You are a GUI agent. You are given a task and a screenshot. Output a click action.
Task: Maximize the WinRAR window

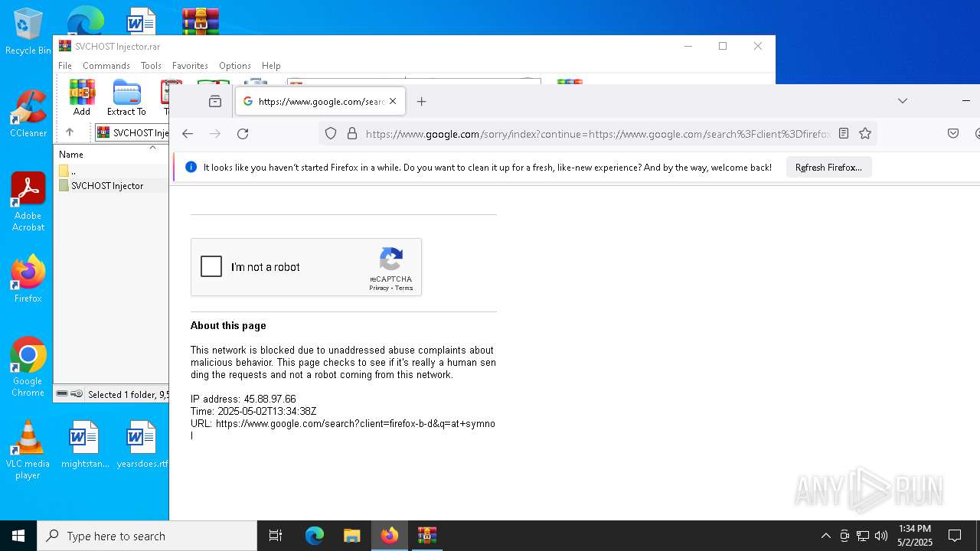723,47
